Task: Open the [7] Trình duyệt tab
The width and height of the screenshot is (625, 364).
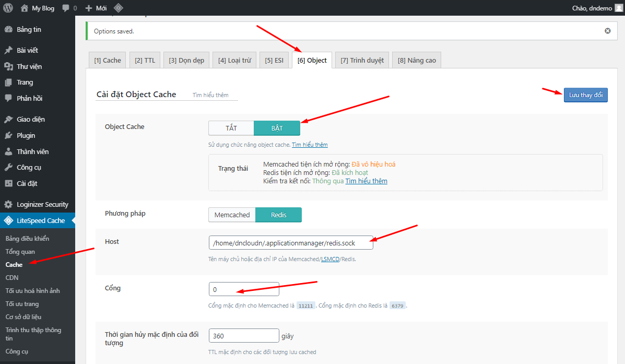Action: 362,60
